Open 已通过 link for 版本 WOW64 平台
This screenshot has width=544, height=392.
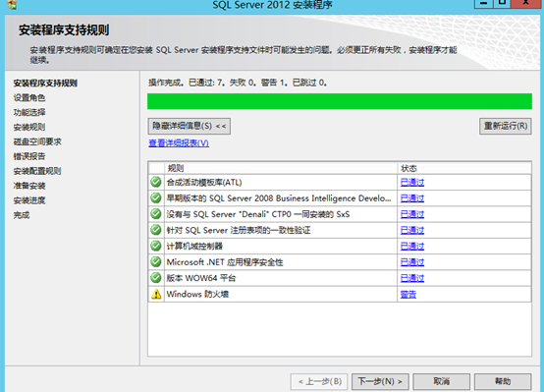412,278
